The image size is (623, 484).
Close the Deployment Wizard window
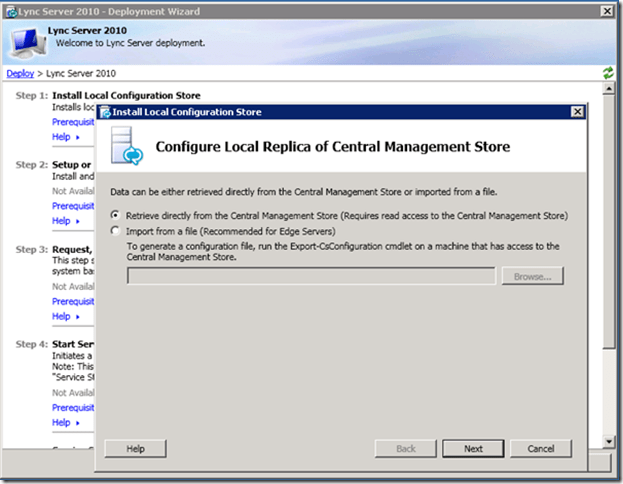click(x=609, y=10)
